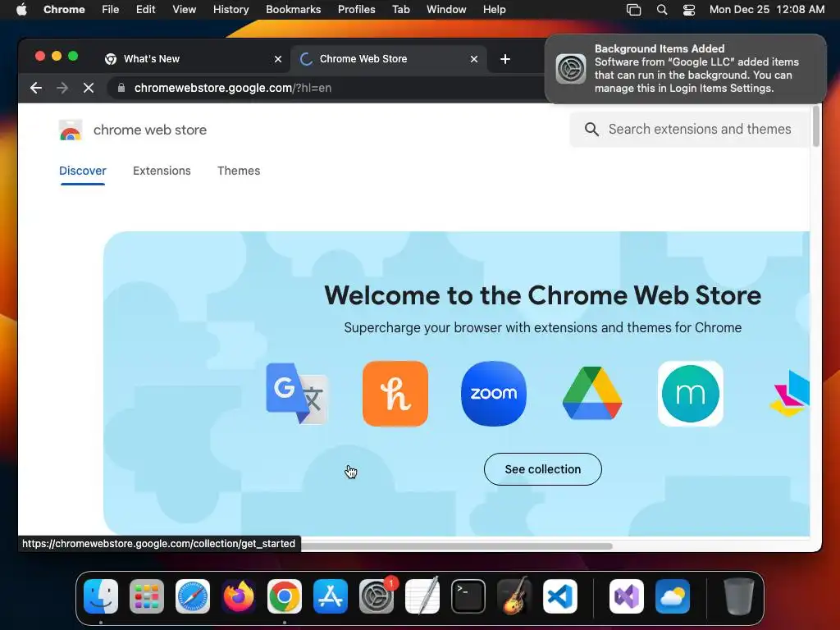Screen dimensions: 840x630
Task: Switch to the Extensions tab
Action: (162, 171)
